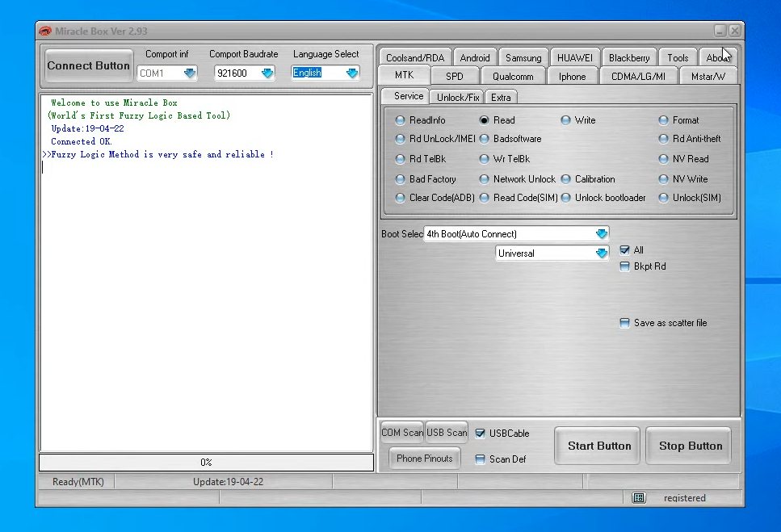The height and width of the screenshot is (532, 781).
Task: Open the HUAWEI tab
Action: tap(575, 58)
